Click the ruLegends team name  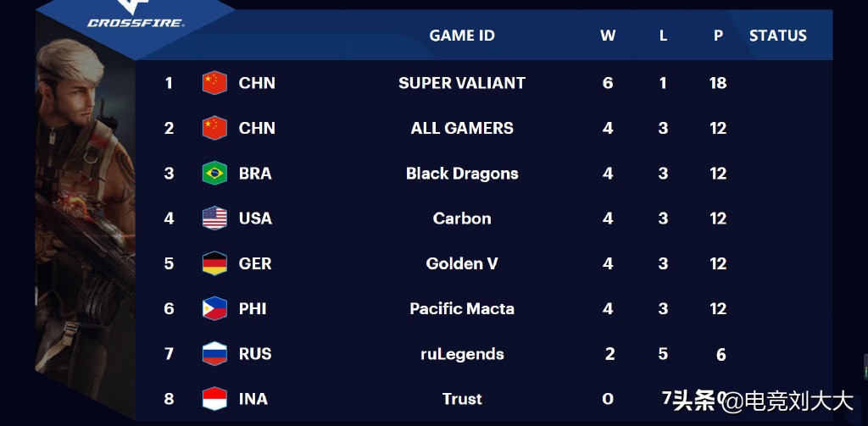point(462,353)
